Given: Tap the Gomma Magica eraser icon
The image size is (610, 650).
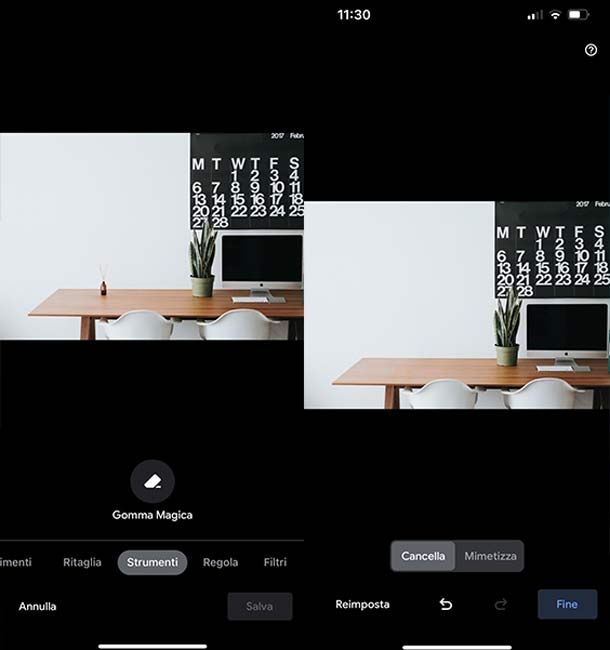Looking at the screenshot, I should (x=152, y=481).
